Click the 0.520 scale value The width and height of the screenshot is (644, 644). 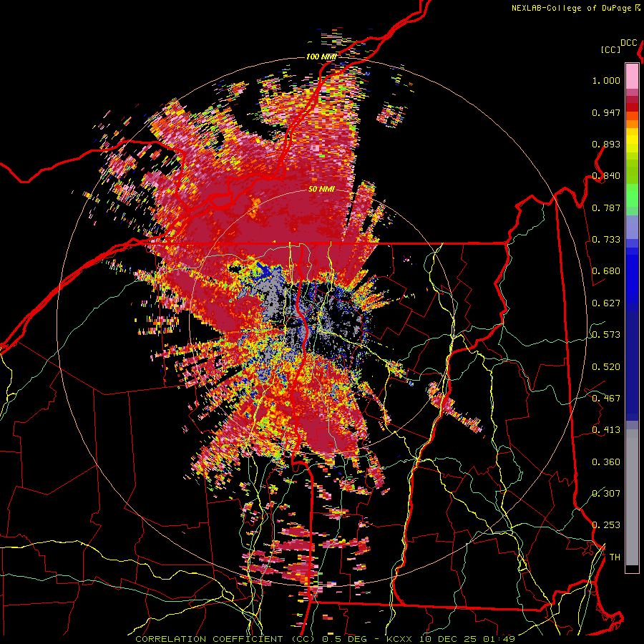[x=606, y=367]
